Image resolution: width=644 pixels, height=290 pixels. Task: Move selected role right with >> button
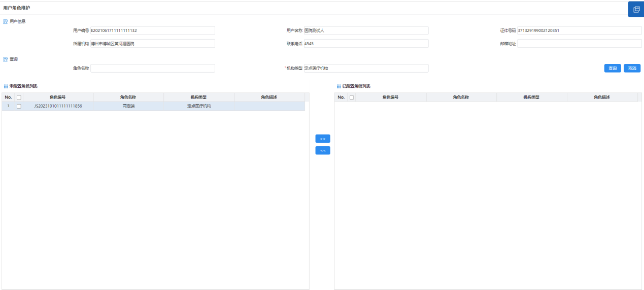pyautogui.click(x=322, y=139)
